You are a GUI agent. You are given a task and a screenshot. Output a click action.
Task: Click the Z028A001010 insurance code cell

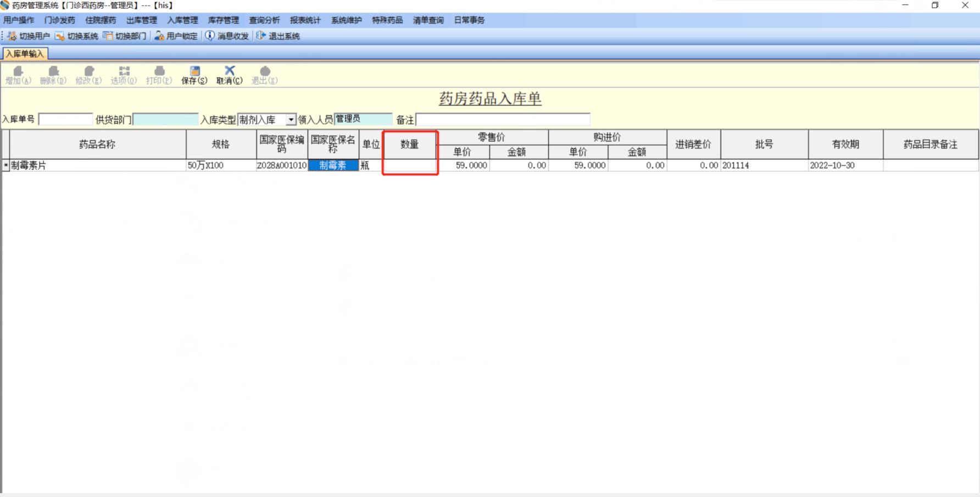click(x=282, y=165)
